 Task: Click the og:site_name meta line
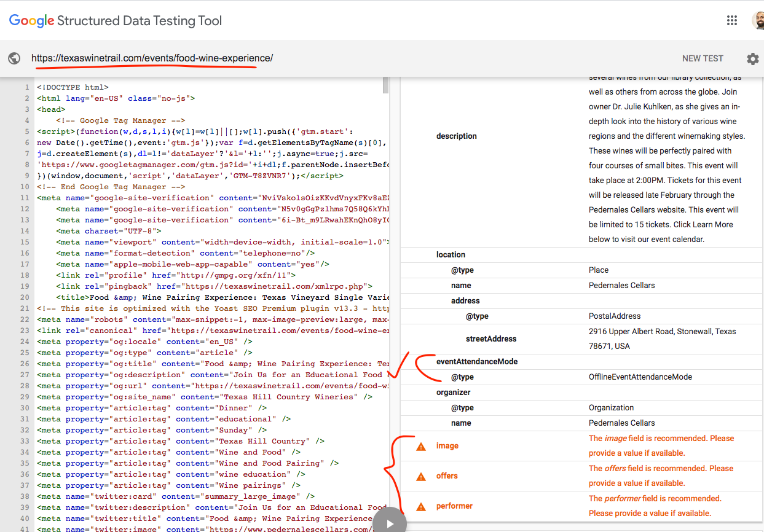coord(204,397)
